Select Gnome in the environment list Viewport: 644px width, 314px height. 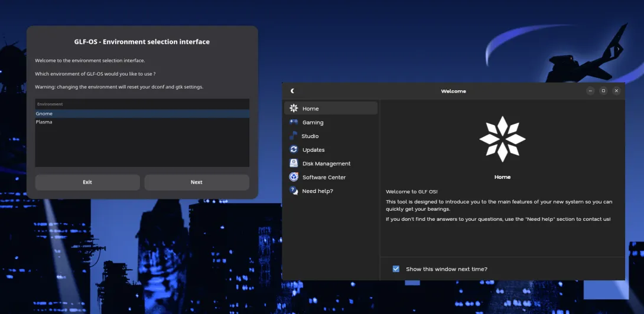[44, 114]
